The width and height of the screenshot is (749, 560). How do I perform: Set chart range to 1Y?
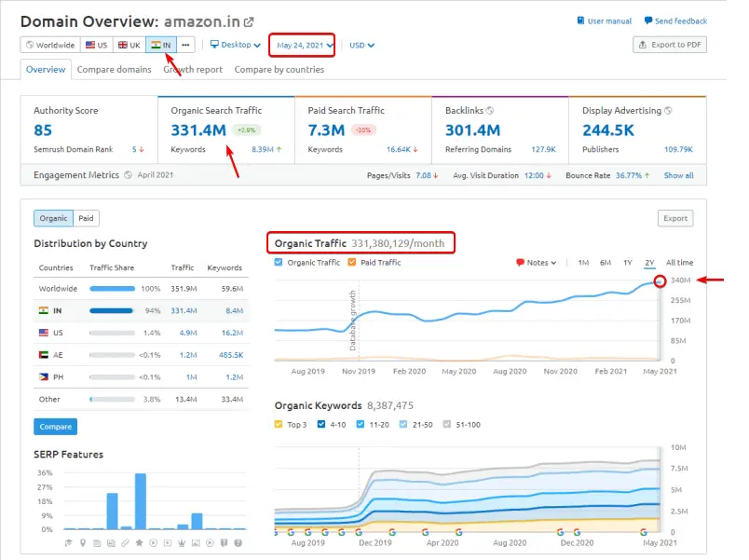(x=628, y=263)
